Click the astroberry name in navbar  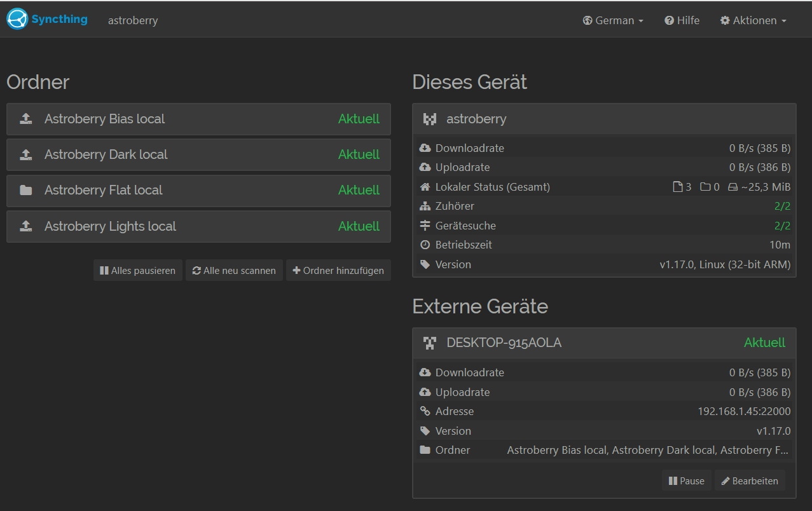(133, 20)
